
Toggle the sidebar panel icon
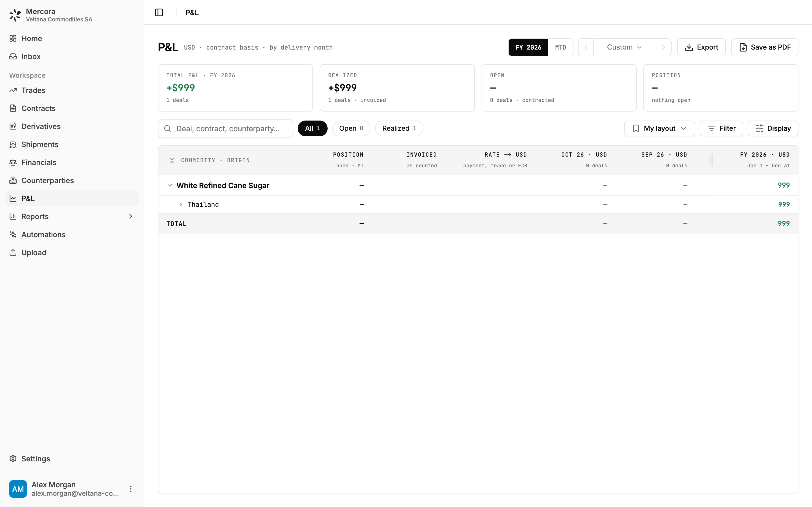pos(159,12)
